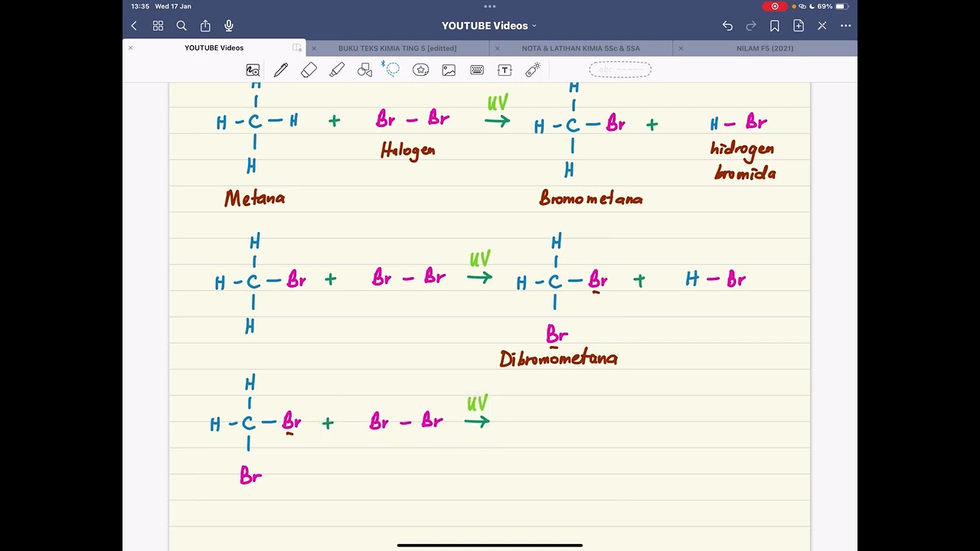Image resolution: width=980 pixels, height=551 pixels.
Task: Switch to BUKU TEKS KIMIA TING 5 tab
Action: 397,48
